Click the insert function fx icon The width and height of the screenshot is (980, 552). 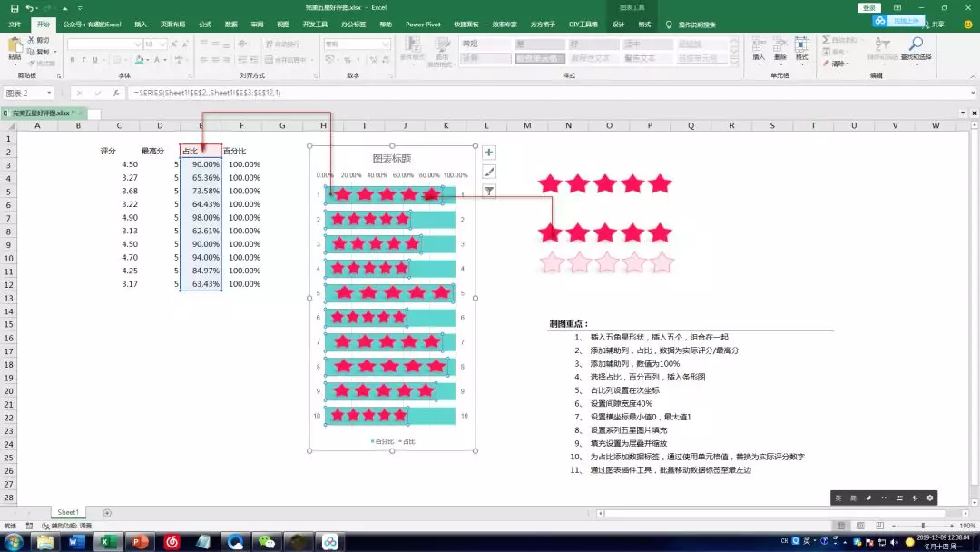pos(116,93)
